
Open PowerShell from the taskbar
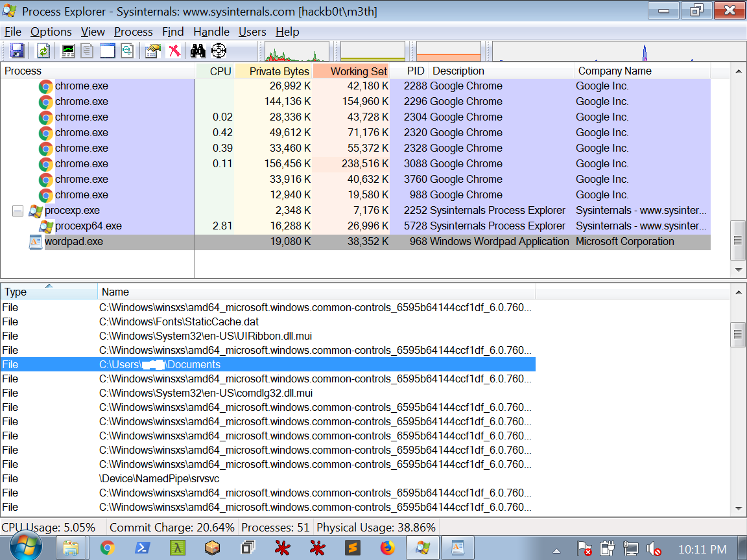coord(142,548)
